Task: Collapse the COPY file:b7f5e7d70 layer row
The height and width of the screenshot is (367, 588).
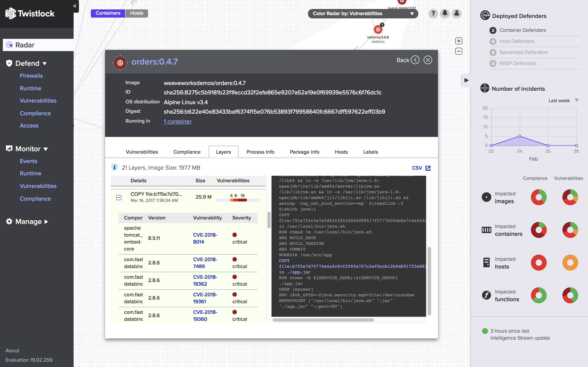Action: click(119, 198)
